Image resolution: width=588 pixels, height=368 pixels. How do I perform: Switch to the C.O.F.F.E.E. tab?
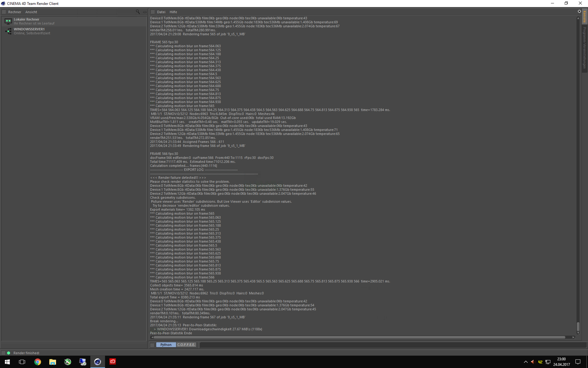(x=186, y=345)
